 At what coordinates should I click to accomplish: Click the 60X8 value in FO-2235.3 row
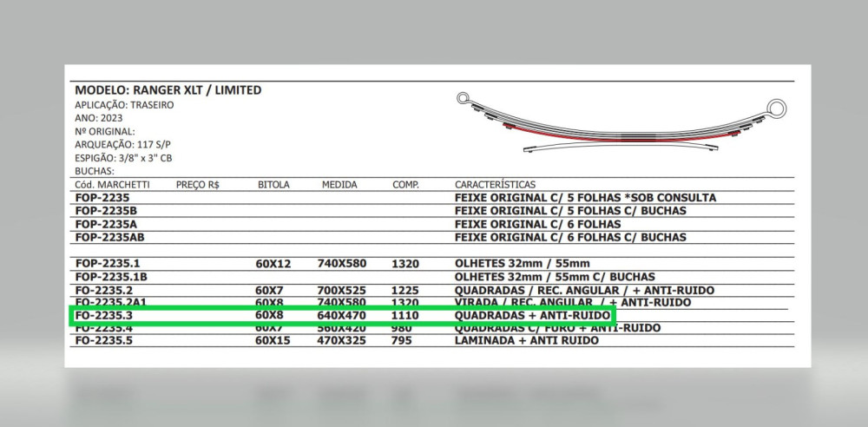point(269,316)
